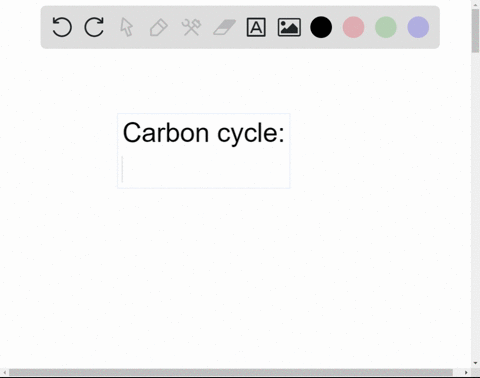Click the 'Carbon cycle:' text
Viewport: 480px width, 378px height.
203,133
